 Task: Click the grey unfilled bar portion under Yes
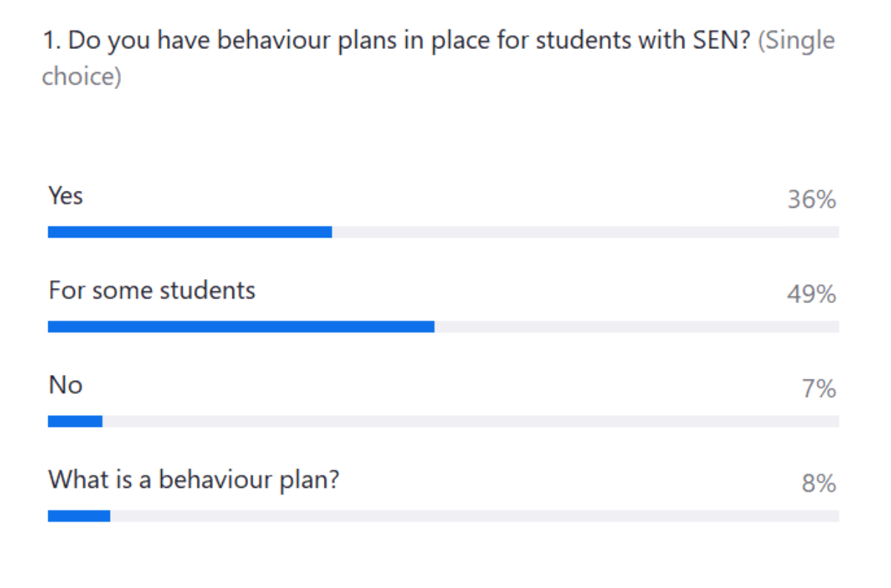(585, 232)
